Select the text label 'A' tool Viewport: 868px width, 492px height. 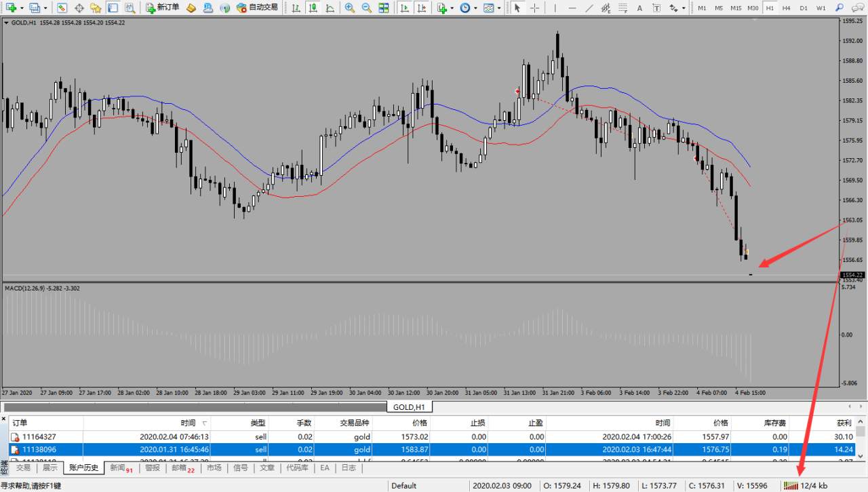pyautogui.click(x=639, y=8)
